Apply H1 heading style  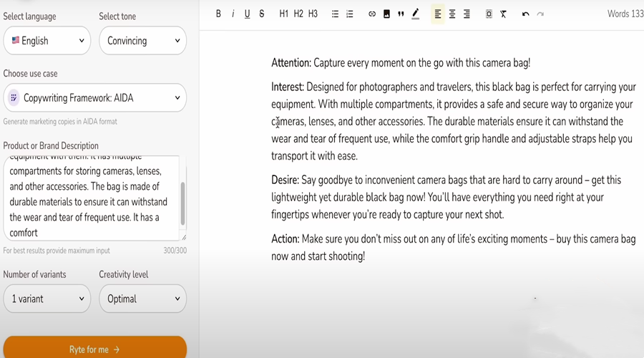[x=284, y=14]
